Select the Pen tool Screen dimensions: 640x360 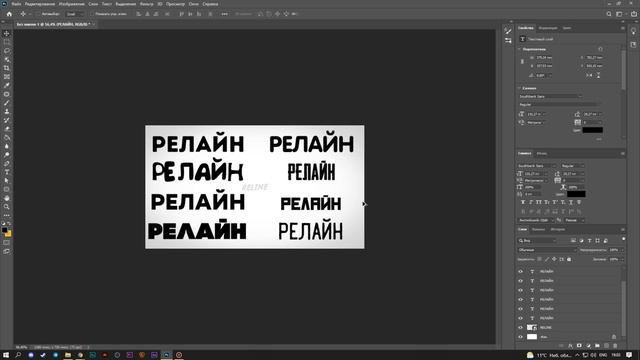point(7,163)
